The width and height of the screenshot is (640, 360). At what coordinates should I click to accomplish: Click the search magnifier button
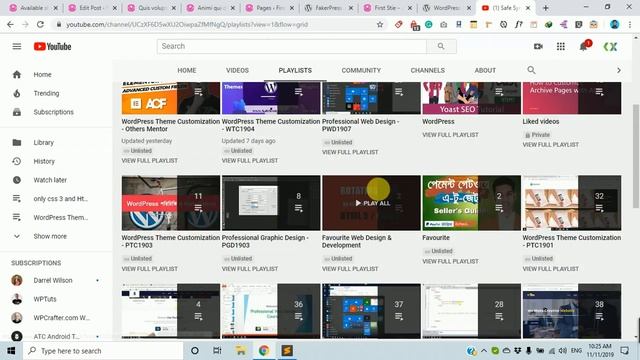[x=441, y=46]
